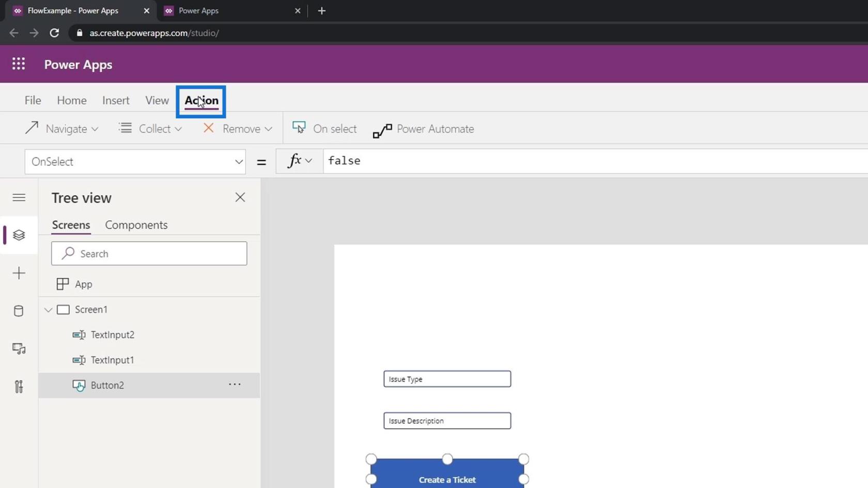This screenshot has height=488, width=868.
Task: Open a new browser tab
Action: (x=321, y=10)
